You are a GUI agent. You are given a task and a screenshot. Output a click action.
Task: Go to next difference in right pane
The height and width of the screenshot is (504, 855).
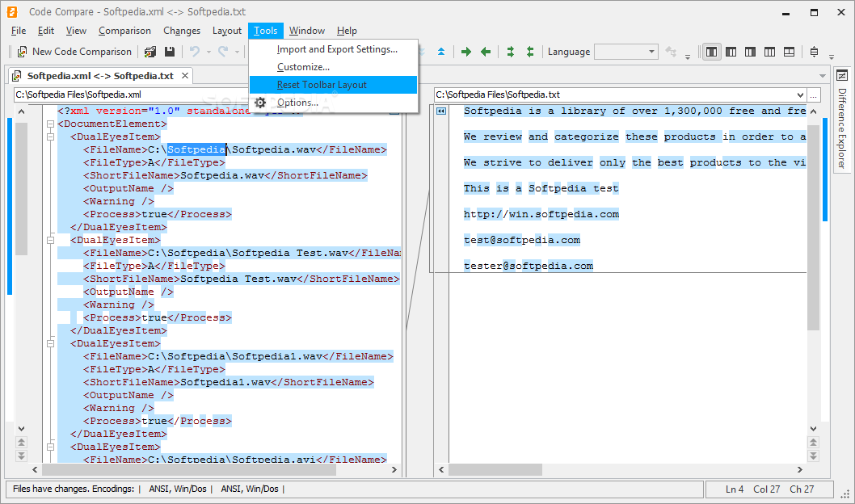point(814,456)
